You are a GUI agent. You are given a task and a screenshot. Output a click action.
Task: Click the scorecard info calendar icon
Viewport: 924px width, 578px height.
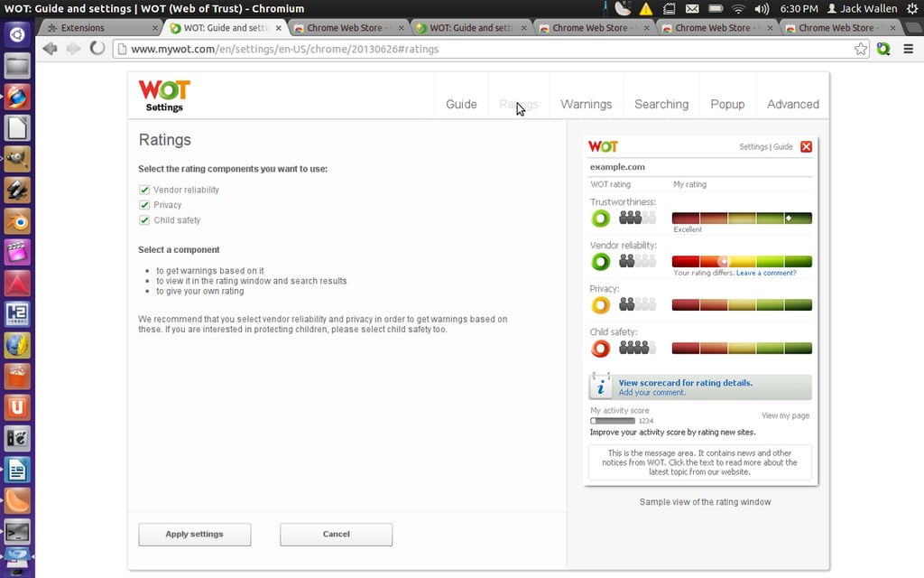tap(601, 387)
